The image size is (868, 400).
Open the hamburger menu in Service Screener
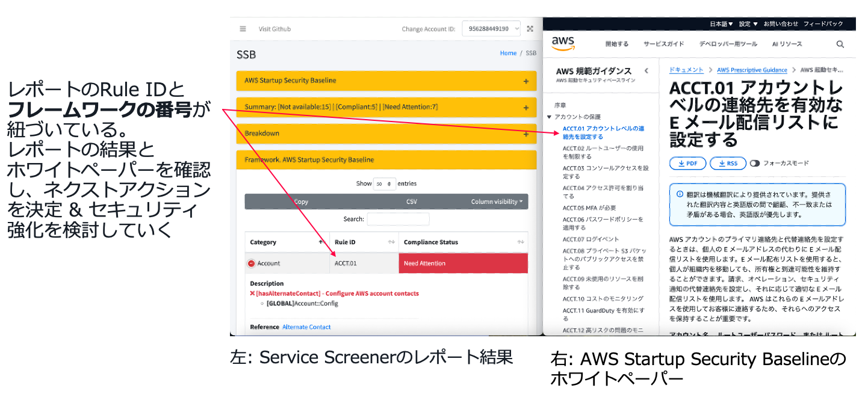tap(243, 29)
